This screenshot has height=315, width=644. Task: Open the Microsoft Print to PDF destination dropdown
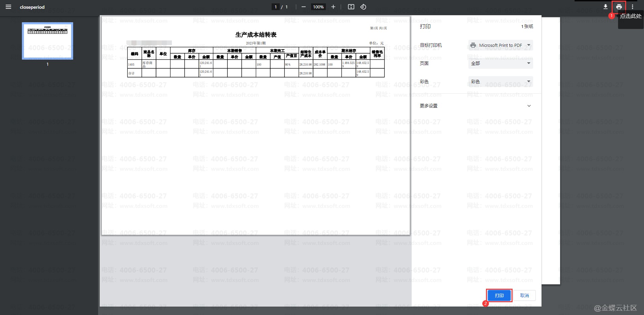coord(500,45)
